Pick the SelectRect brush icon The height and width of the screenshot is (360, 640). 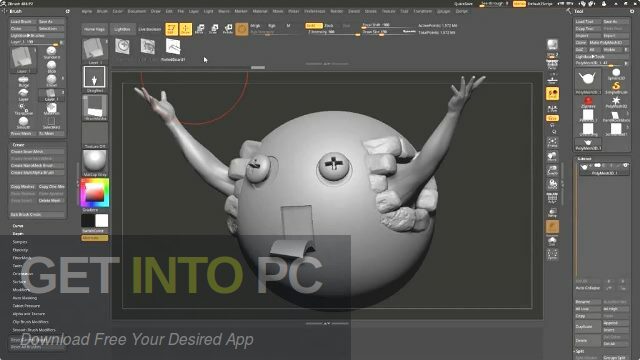tap(51, 122)
